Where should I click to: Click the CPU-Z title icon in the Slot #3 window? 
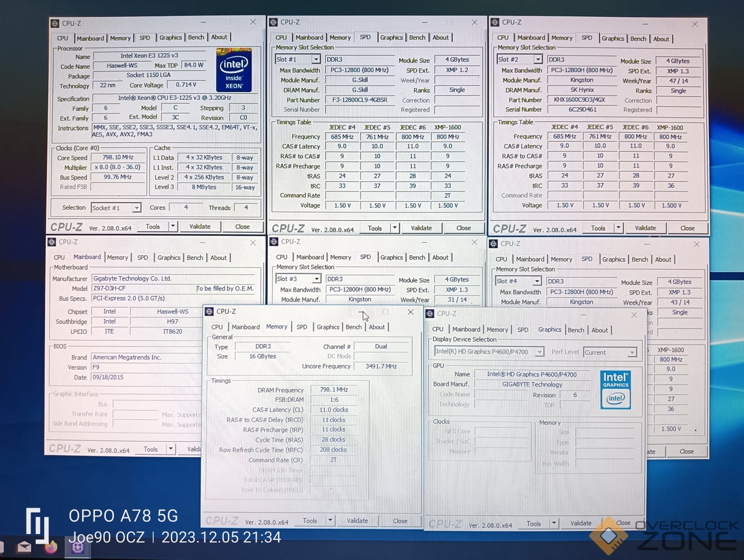pos(274,241)
